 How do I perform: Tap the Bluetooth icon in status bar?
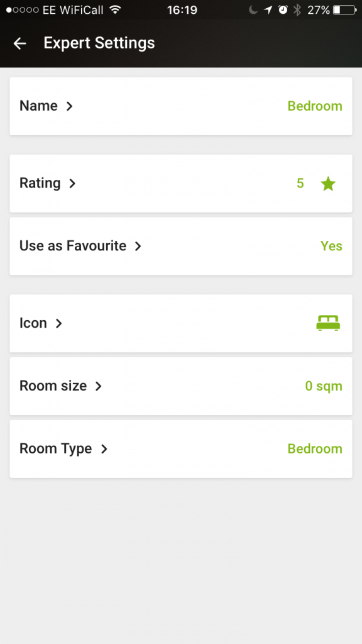pyautogui.click(x=297, y=9)
